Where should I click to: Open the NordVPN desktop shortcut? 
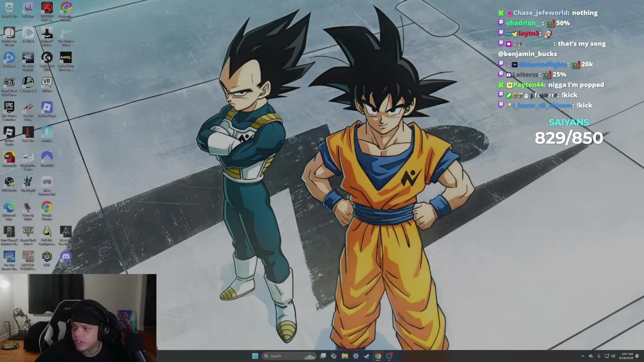[47, 159]
